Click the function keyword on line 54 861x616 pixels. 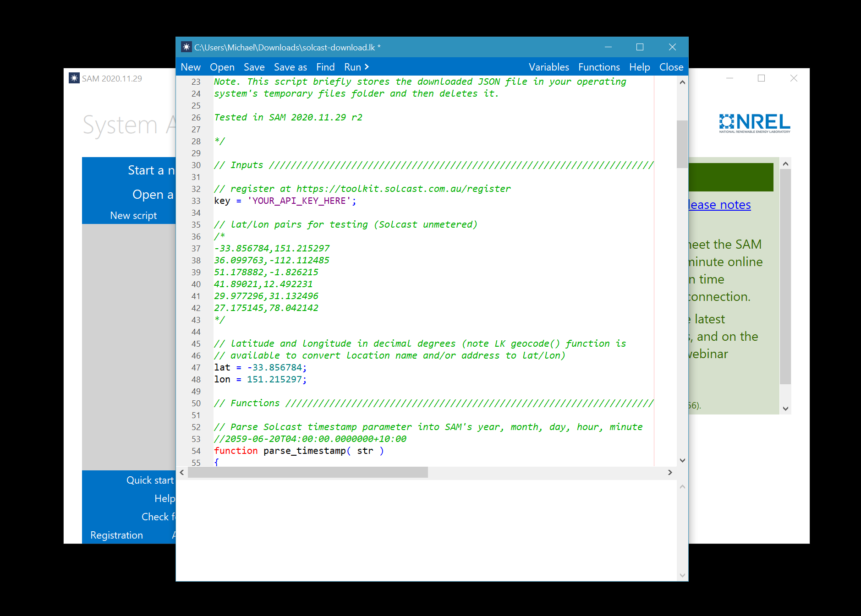[x=236, y=451]
